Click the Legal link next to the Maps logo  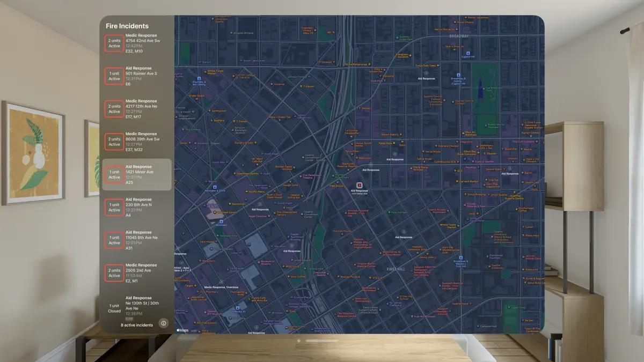tap(194, 330)
